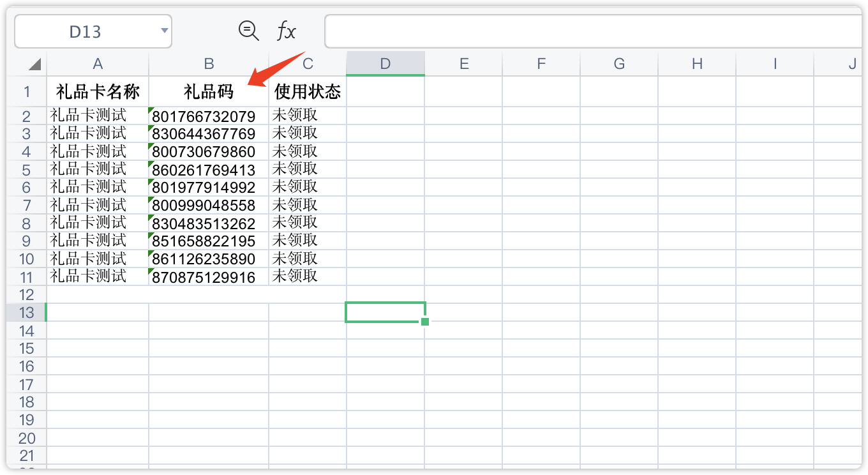Click 未领取 status in row 5
The width and height of the screenshot is (868, 475).
296,169
